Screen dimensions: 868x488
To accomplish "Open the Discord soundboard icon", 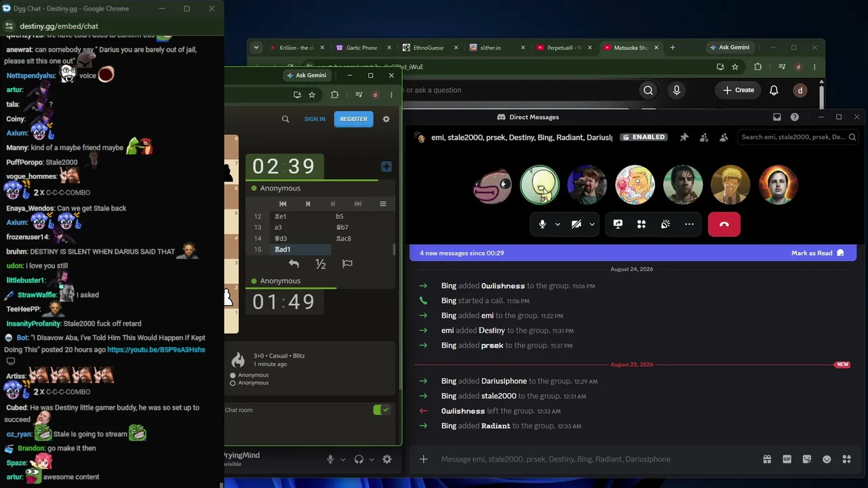I will pos(665,224).
